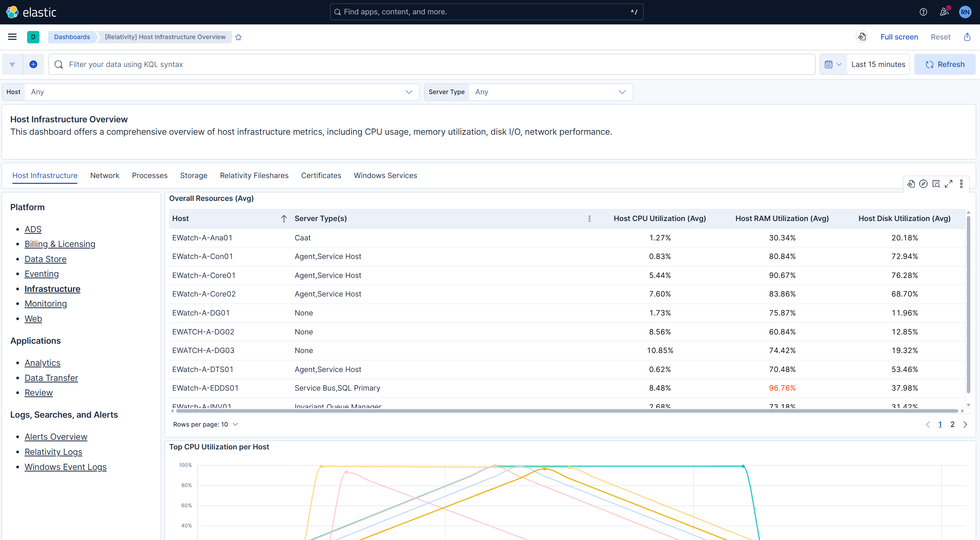This screenshot has width=980, height=540.
Task: Click the Host CPU Utilization (Avg) column header
Action: (660, 219)
